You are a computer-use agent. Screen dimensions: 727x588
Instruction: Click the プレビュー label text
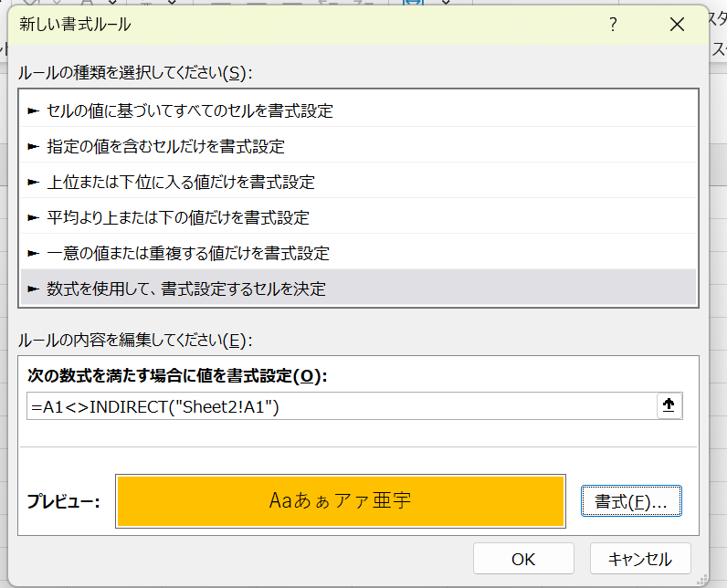tap(63, 501)
